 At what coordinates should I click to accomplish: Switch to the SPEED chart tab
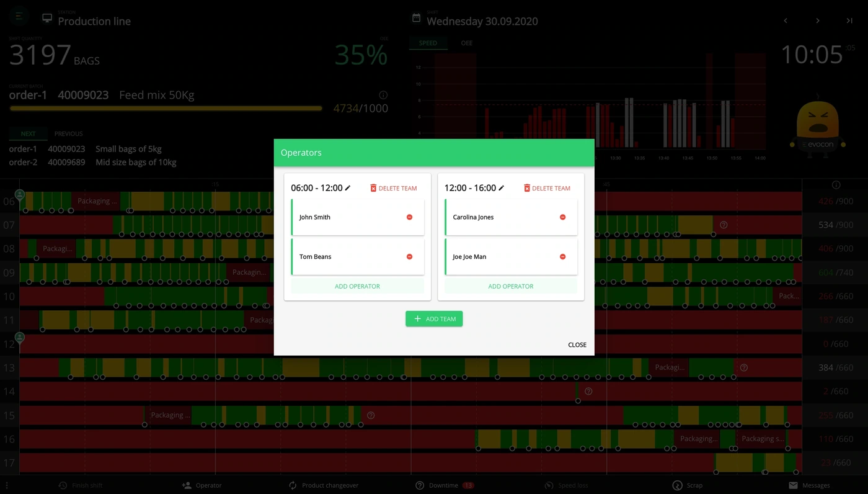point(428,43)
